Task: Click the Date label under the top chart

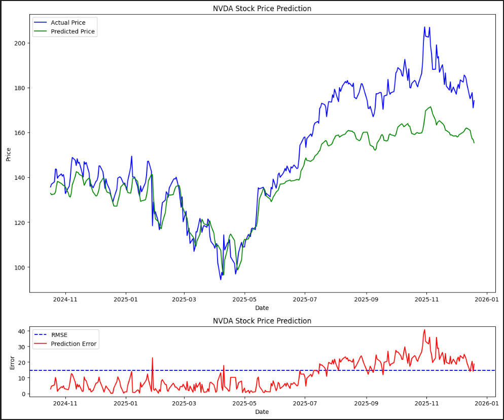Action: (262, 308)
